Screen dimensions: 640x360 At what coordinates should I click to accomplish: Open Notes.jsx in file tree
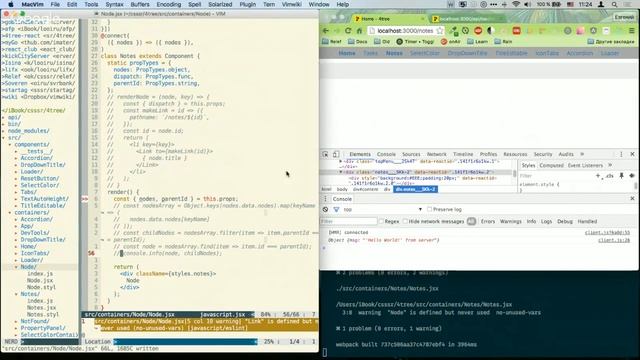coord(41,308)
